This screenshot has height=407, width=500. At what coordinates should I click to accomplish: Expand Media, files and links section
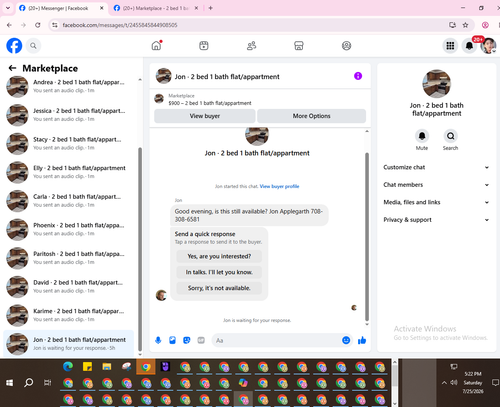tap(436, 202)
